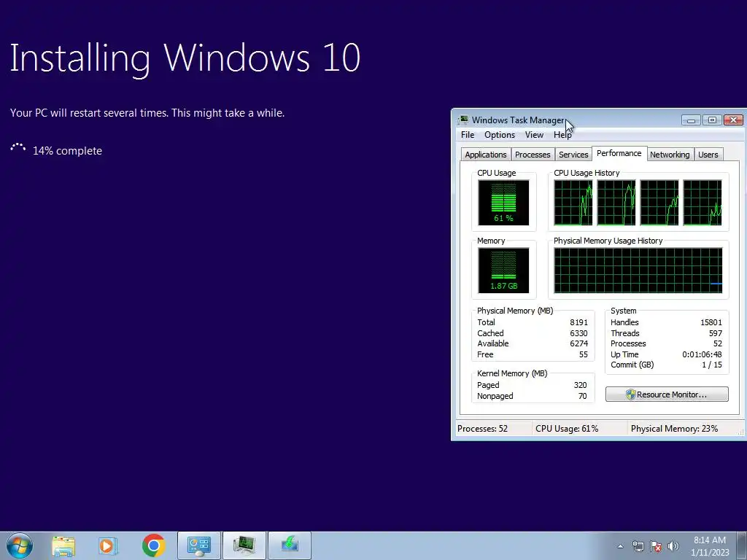Open the View menu in Task Manager

[x=534, y=135]
